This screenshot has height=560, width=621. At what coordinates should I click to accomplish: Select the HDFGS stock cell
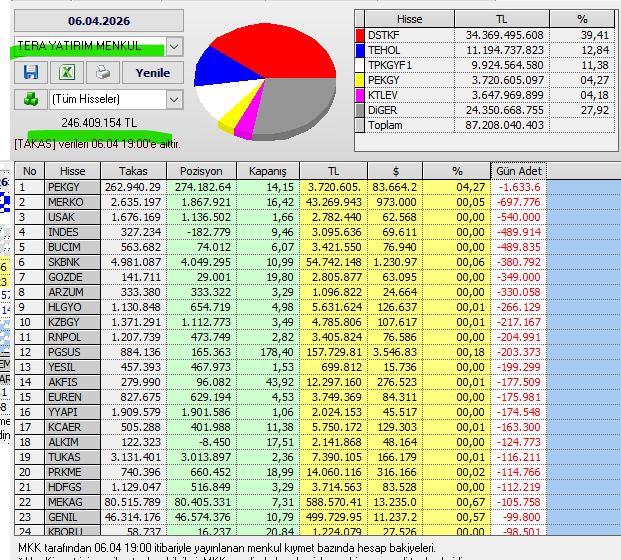pos(72,488)
